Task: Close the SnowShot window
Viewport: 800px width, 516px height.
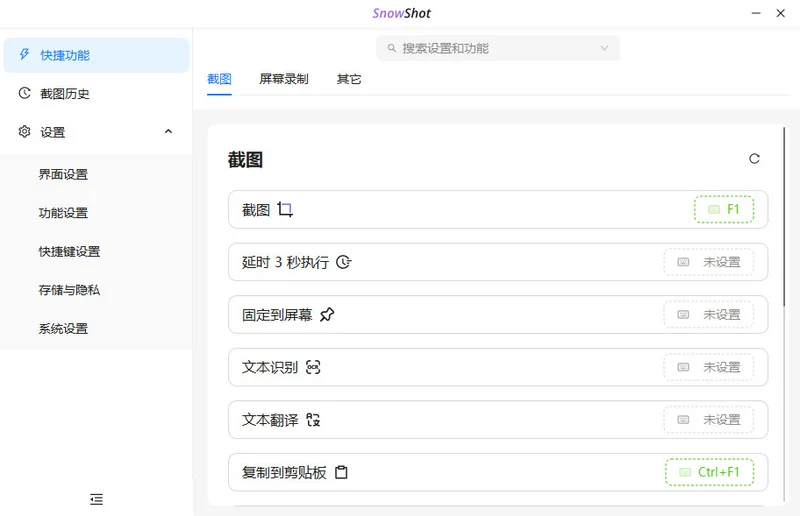Action: [781, 13]
